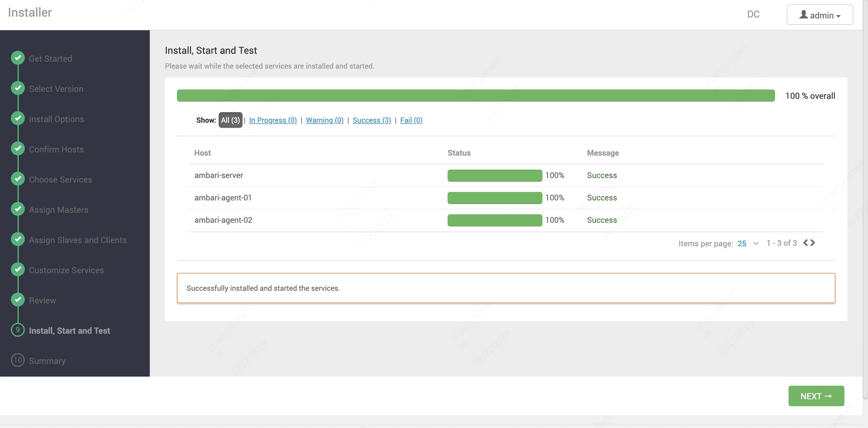868x428 pixels.
Task: Click the step 10 Summary circle icon
Action: (x=18, y=360)
